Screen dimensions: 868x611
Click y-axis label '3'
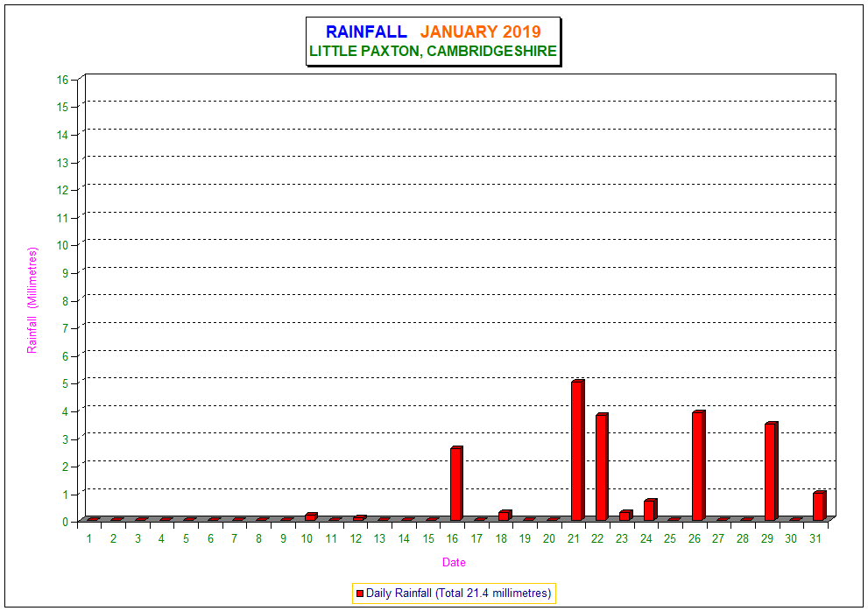click(66, 439)
